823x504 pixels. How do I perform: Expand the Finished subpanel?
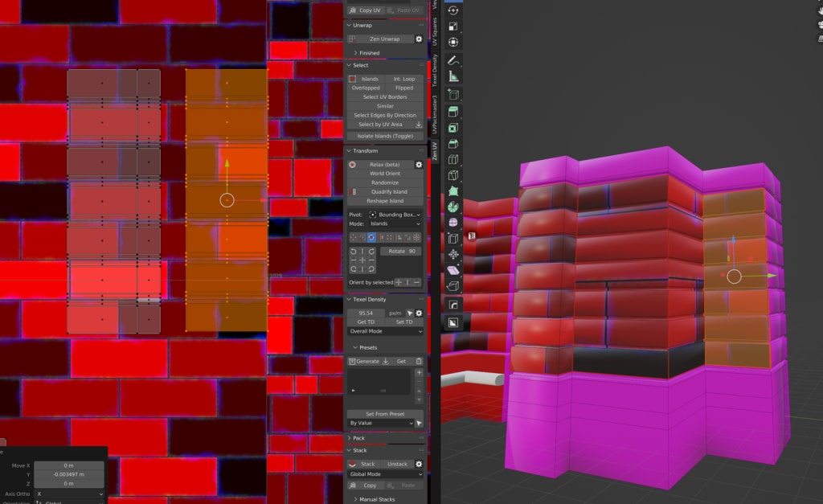[366, 53]
